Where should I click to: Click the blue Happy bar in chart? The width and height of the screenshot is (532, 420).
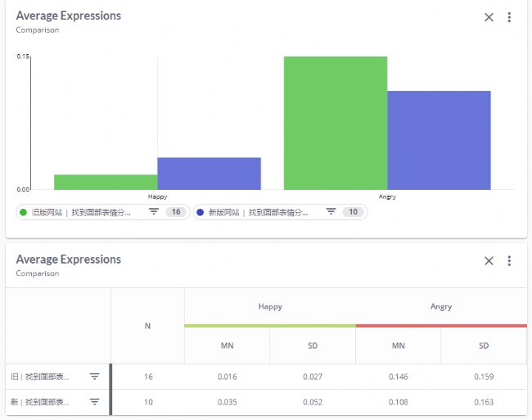click(209, 174)
